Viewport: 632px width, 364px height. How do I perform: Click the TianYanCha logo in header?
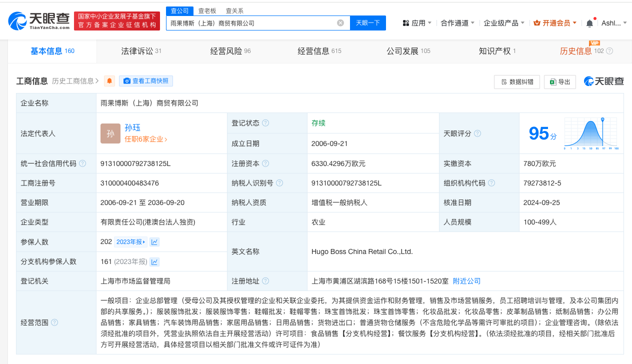39,21
